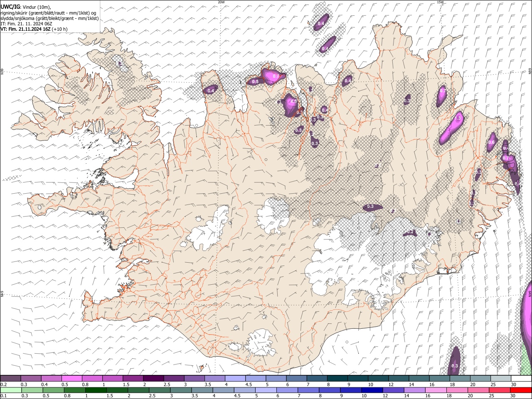532x399 pixels.
Task: Click the periwinkle 6–7 swatch in lower legend
Action: [x=287, y=390]
